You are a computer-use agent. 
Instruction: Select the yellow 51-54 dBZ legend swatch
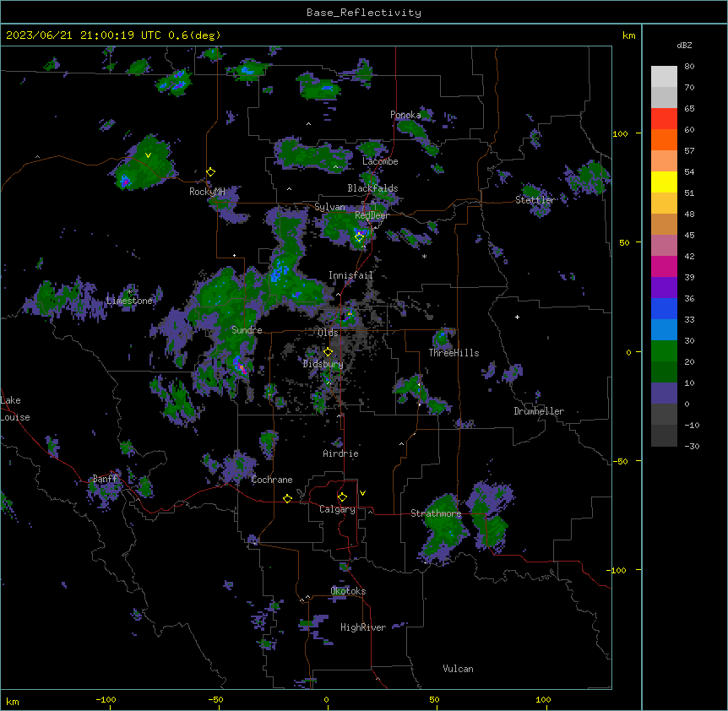pos(664,182)
